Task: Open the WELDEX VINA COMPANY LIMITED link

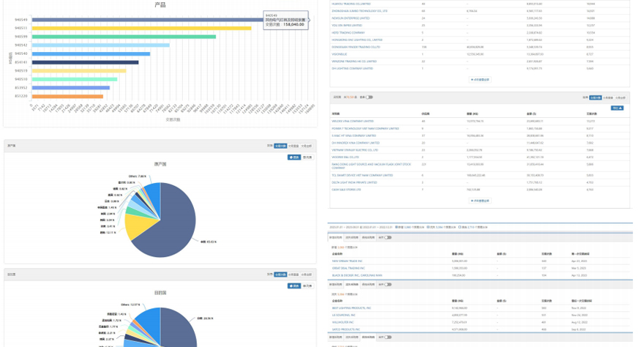Action: click(x=353, y=122)
